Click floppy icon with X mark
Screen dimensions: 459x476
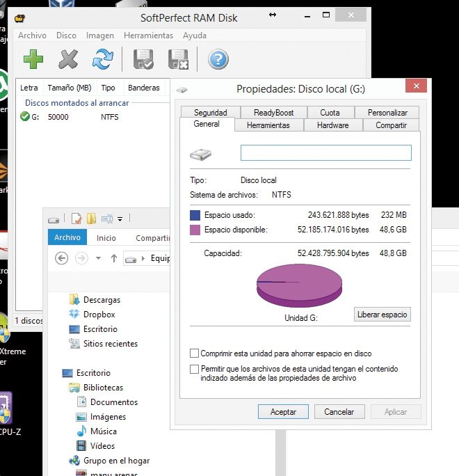pos(178,59)
